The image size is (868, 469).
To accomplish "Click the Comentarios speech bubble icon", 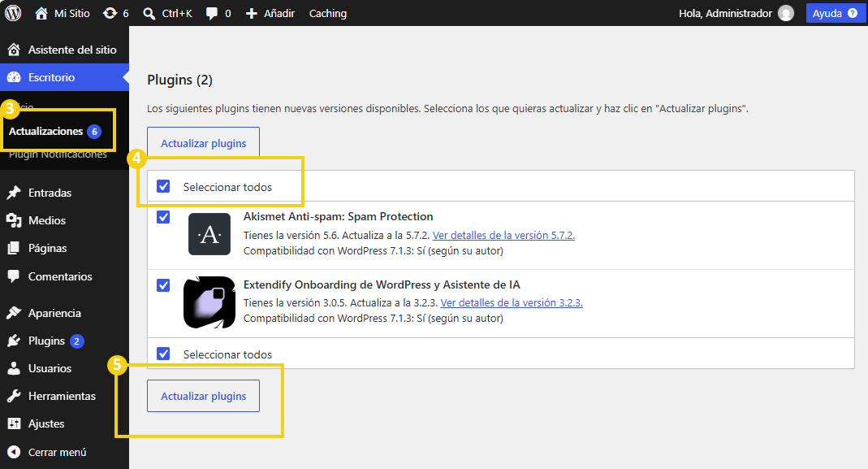I will click(14, 276).
